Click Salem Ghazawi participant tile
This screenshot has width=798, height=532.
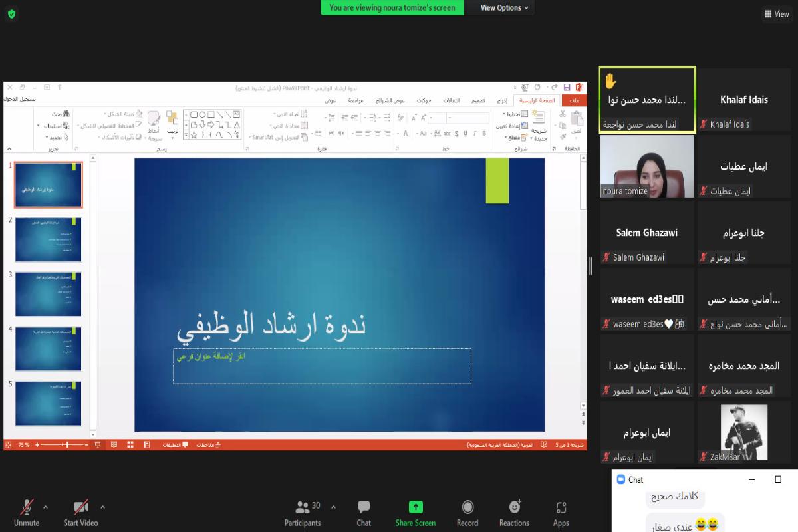(x=647, y=233)
